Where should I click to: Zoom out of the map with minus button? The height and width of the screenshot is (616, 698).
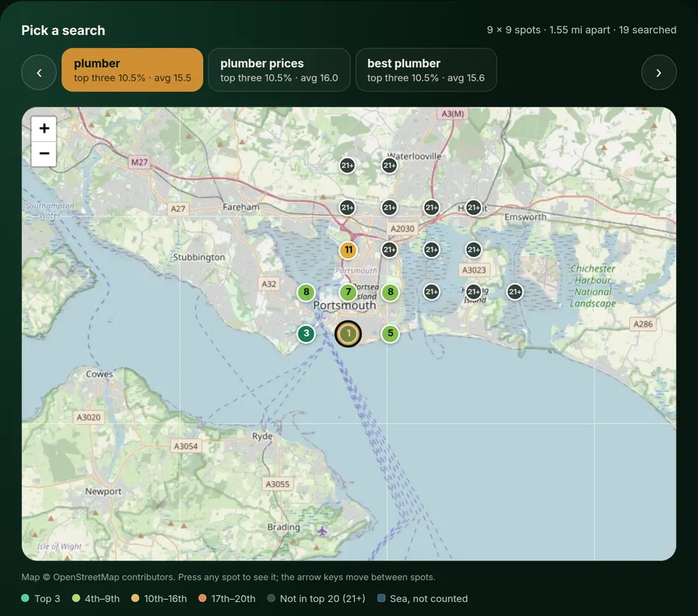(44, 154)
